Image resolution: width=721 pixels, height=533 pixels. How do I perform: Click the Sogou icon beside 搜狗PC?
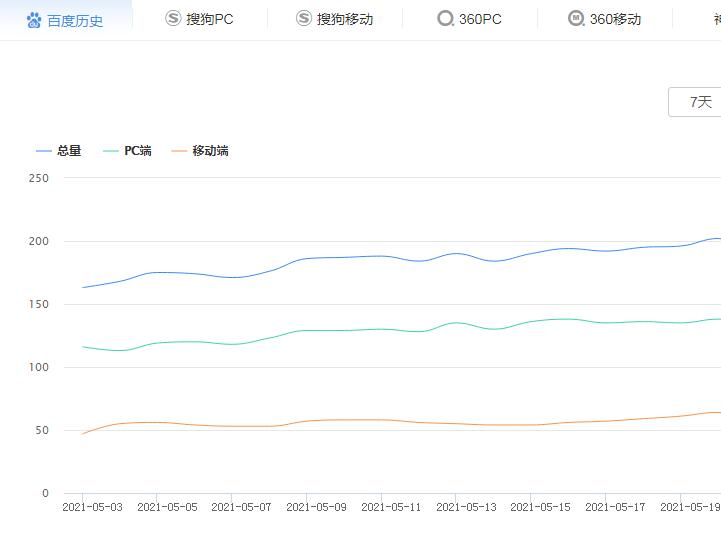point(173,19)
